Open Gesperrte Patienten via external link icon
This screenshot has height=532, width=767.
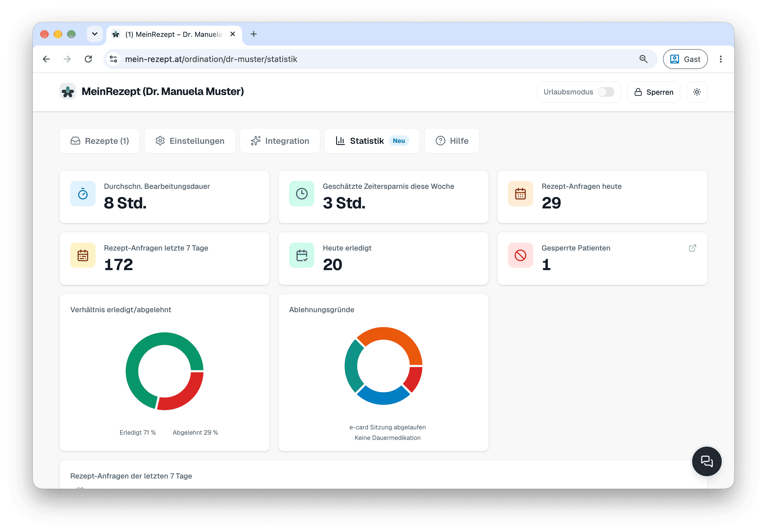pos(692,248)
